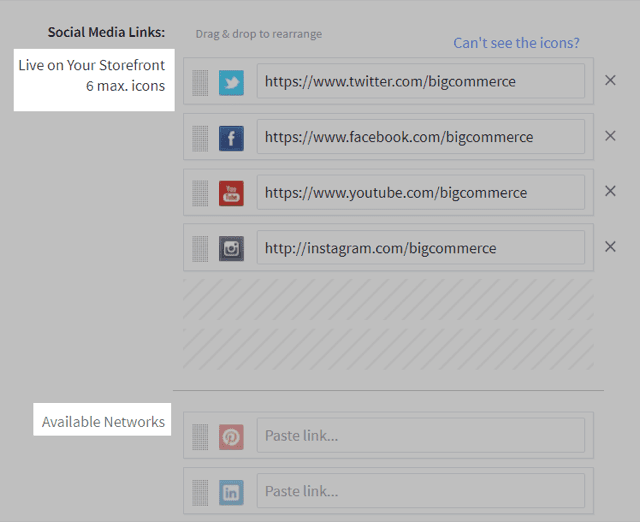Screen dimensions: 640x522
Task: Click LinkedIn Paste link field
Action: pyautogui.click(x=421, y=491)
